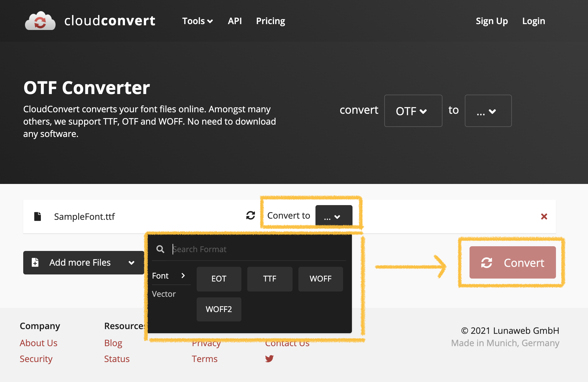The height and width of the screenshot is (382, 588).
Task: Click the add-file icon on Add more Files
Action: [35, 262]
